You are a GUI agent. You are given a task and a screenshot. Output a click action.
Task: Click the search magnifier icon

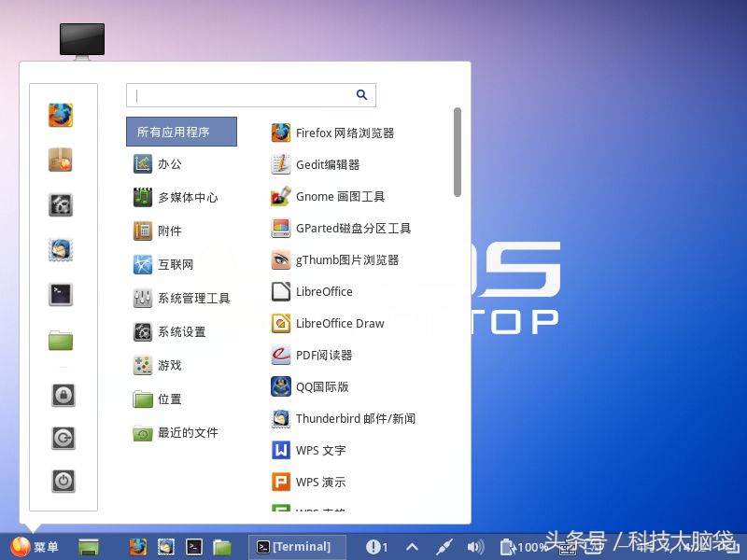click(x=361, y=95)
